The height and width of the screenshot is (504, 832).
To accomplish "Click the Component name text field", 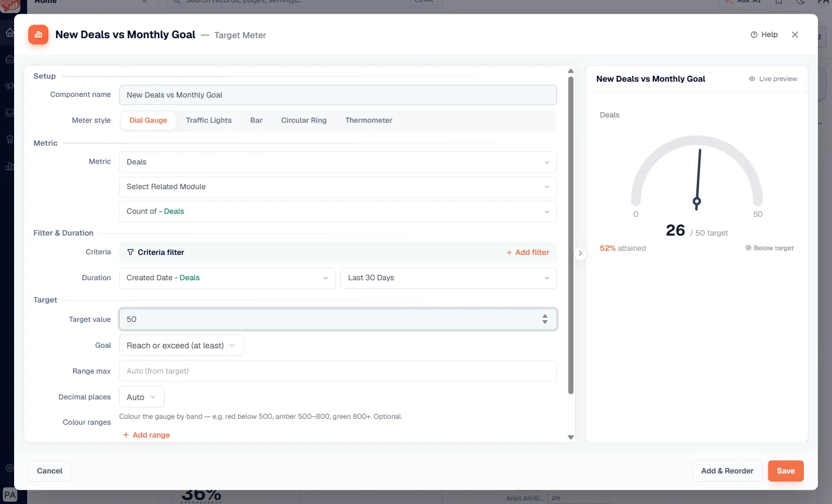I will click(x=338, y=95).
